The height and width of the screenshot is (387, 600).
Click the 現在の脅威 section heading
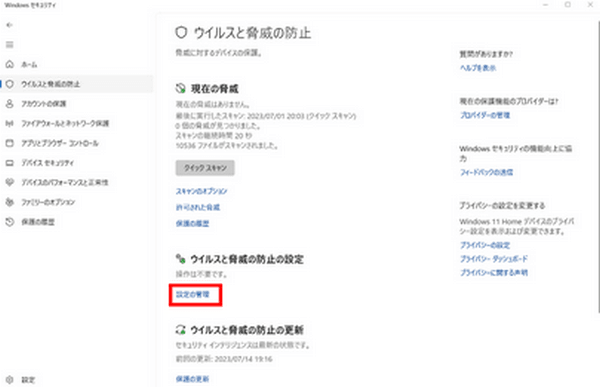click(x=215, y=89)
